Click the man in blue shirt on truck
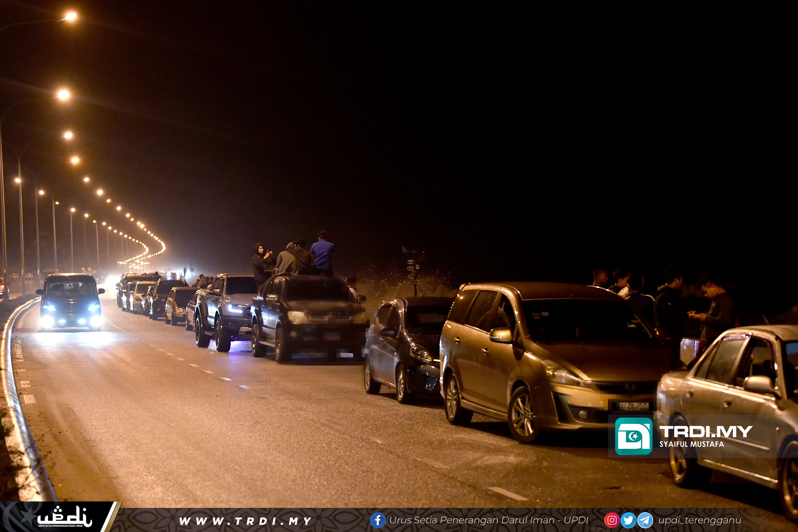The image size is (798, 532). point(322,253)
